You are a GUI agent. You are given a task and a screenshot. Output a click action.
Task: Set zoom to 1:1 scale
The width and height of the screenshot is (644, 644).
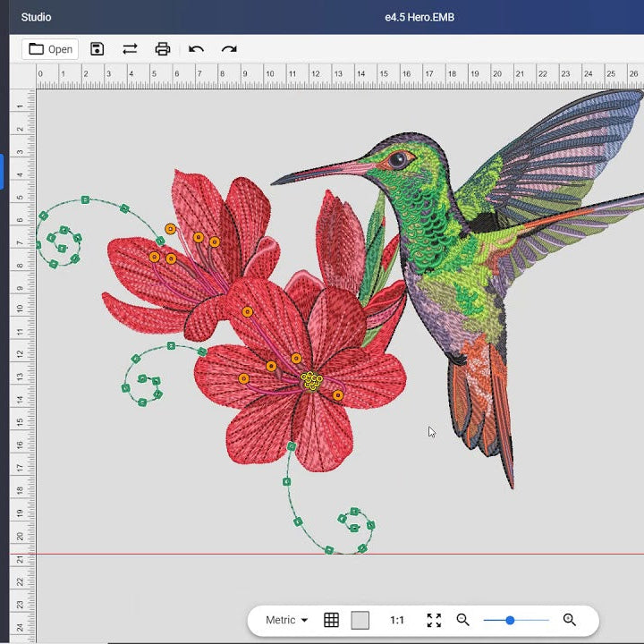pos(397,620)
